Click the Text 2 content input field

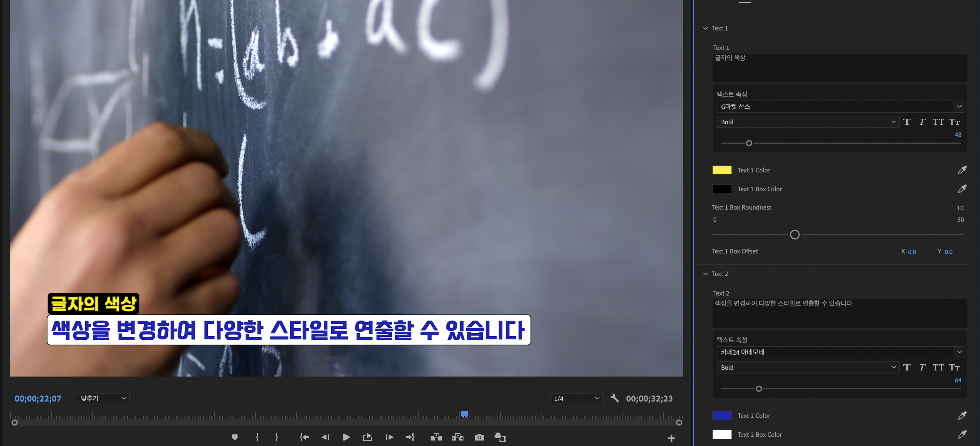click(839, 313)
